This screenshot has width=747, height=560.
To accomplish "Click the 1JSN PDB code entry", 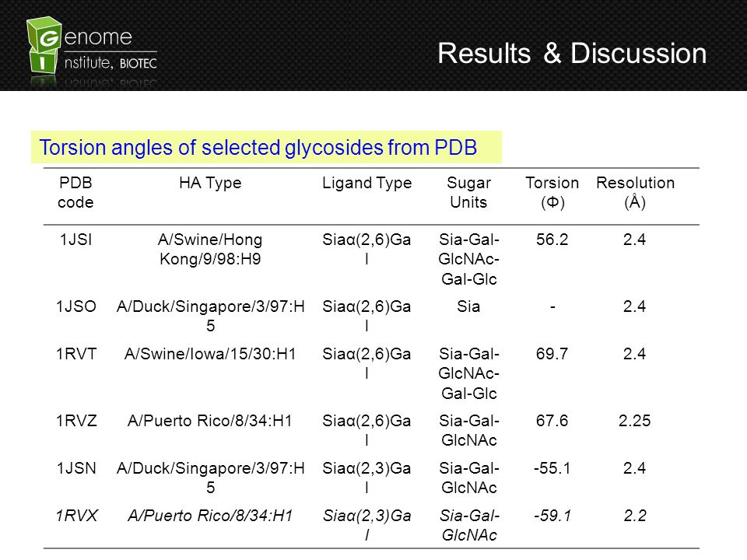I will click(x=76, y=468).
